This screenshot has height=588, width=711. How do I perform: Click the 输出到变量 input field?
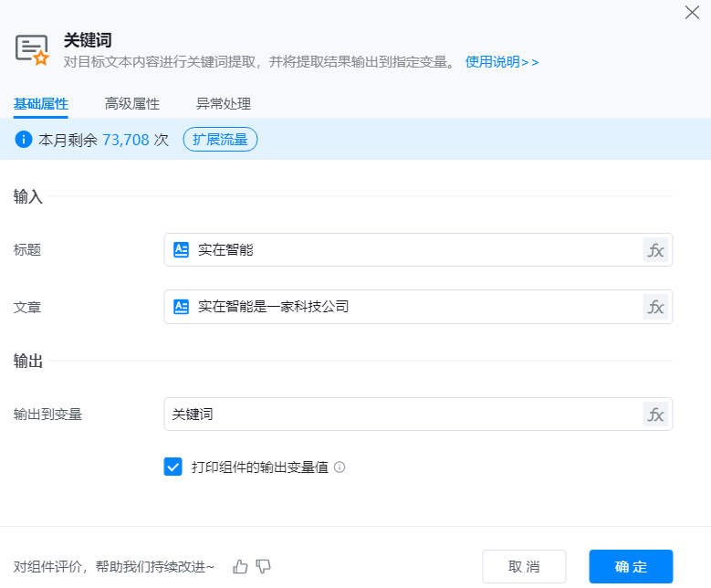(x=402, y=415)
